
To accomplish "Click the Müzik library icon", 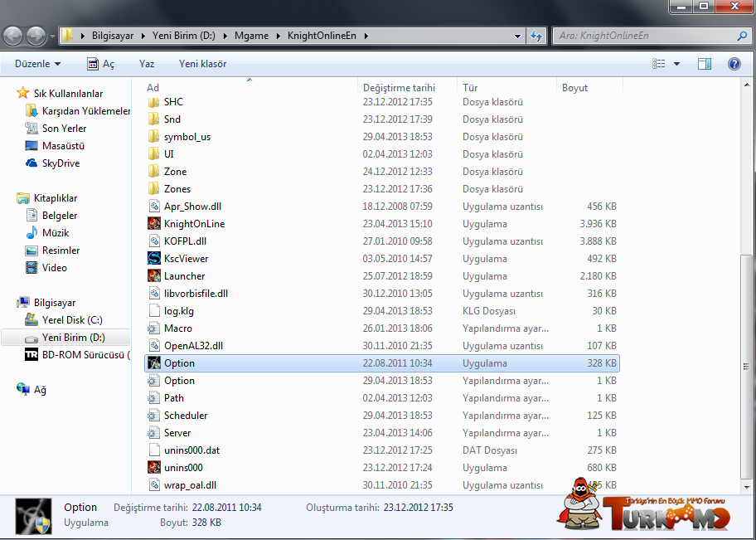I will [31, 233].
